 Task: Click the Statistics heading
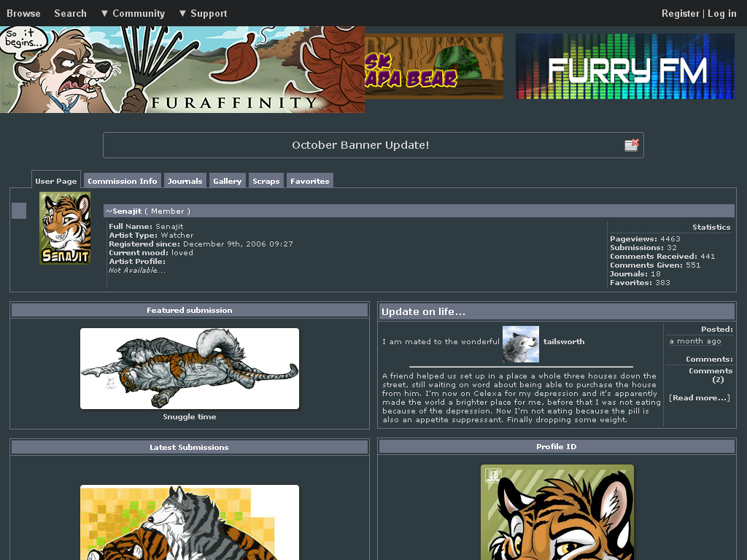point(711,227)
